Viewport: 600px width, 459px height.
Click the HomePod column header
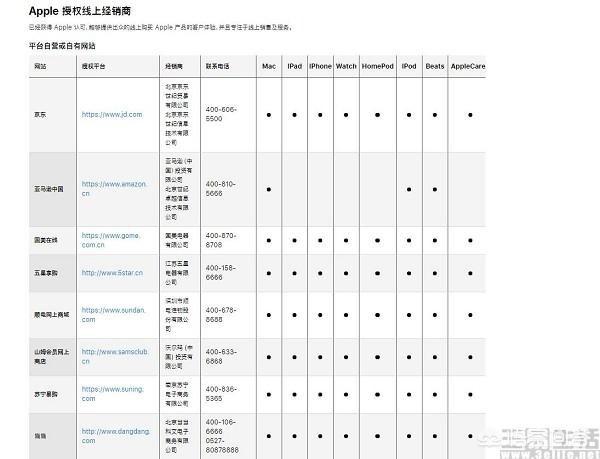[377, 66]
